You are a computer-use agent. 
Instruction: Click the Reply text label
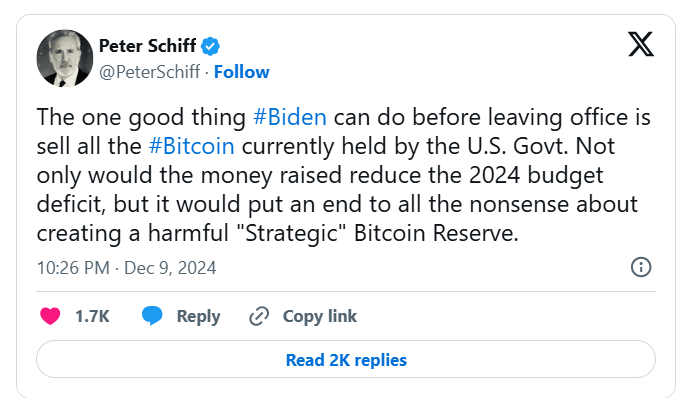point(198,316)
